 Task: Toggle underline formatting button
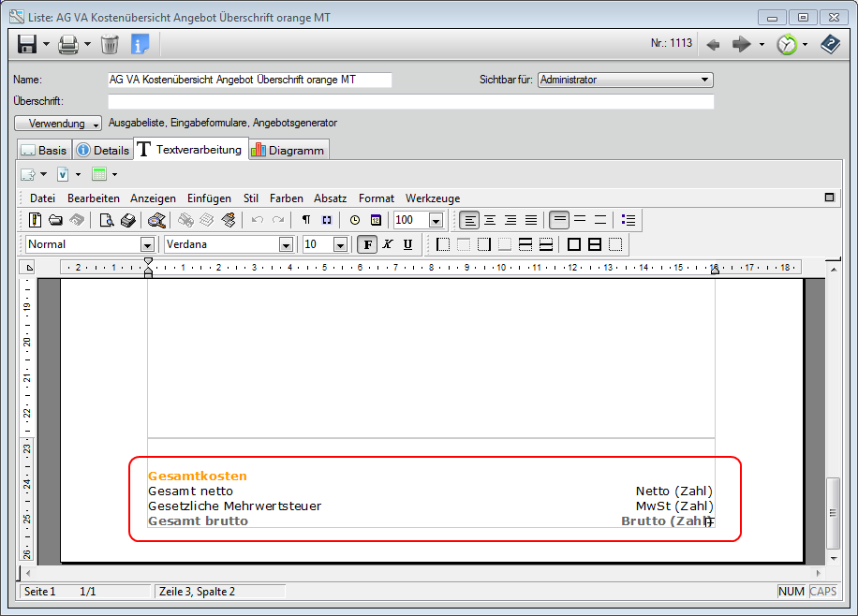(x=407, y=244)
